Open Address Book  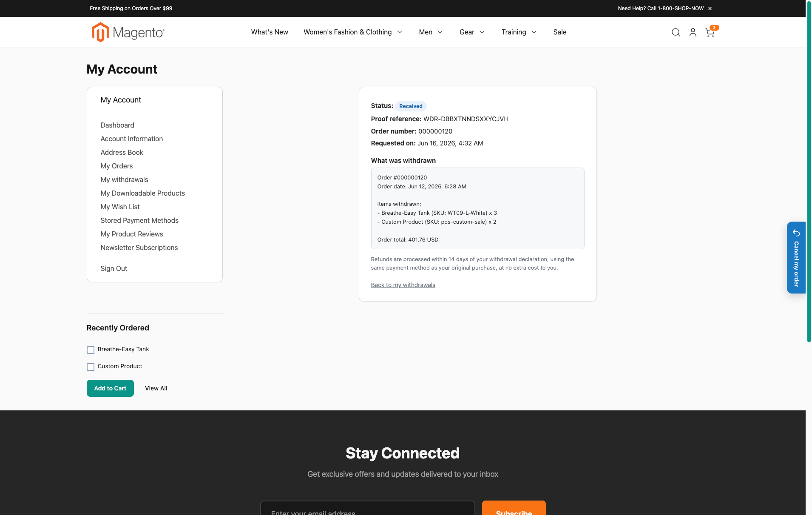(x=122, y=152)
